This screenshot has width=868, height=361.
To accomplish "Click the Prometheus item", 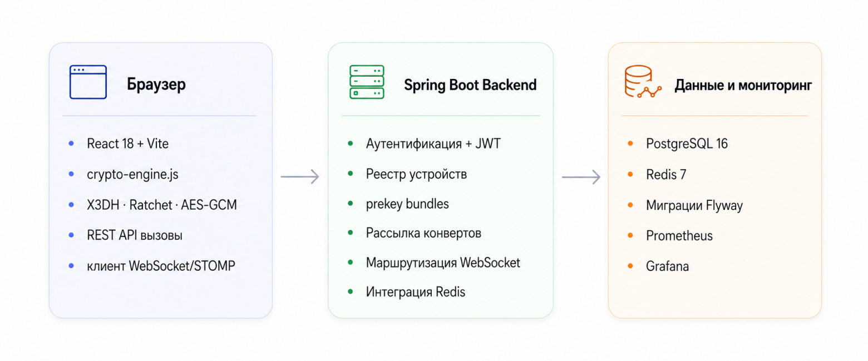I will tap(679, 236).
